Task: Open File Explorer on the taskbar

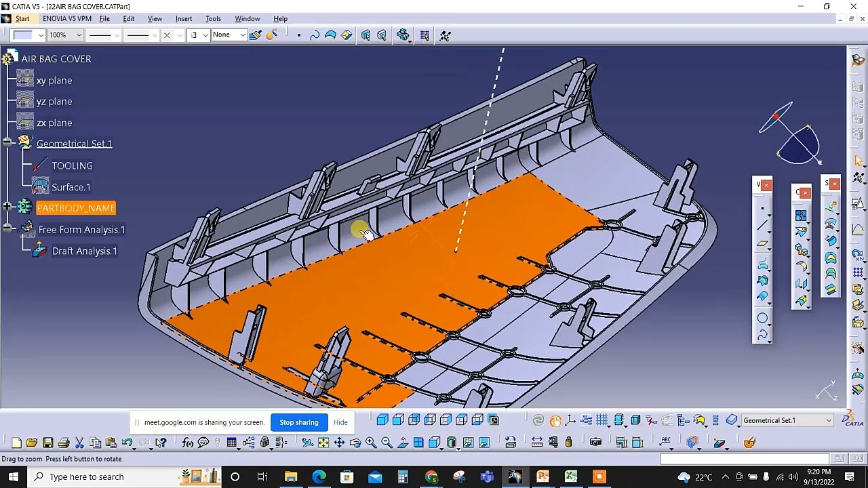Action: click(291, 476)
